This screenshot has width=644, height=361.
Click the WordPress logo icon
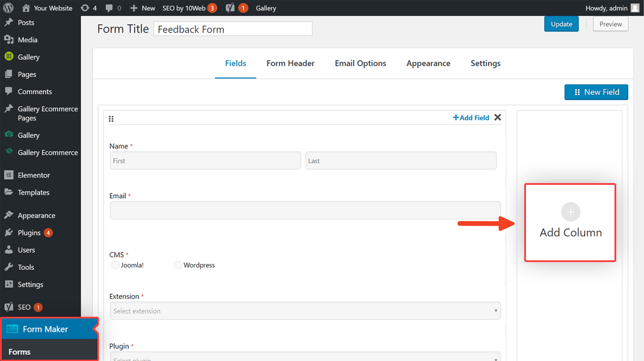pos(8,8)
